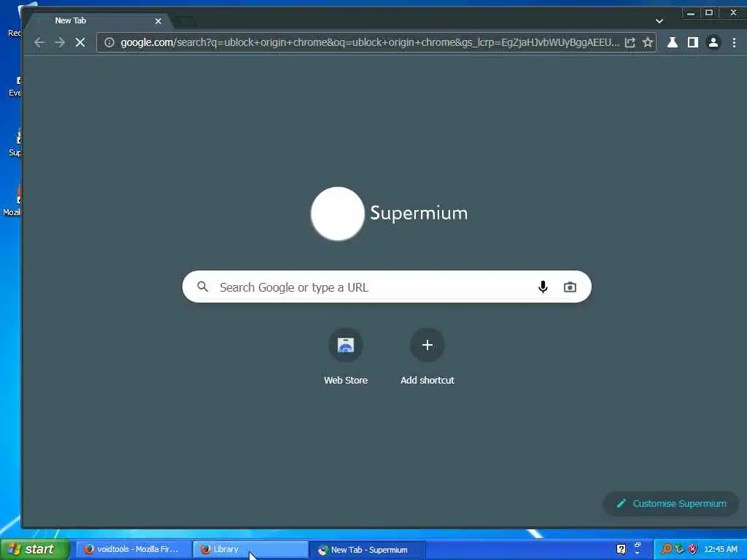The width and height of the screenshot is (747, 560).
Task: Expand the tab search chevron
Action: click(x=659, y=21)
